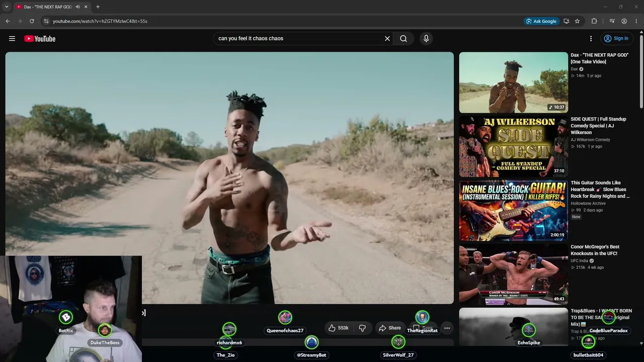
Task: Maximize the Chrome window
Action: click(x=621, y=7)
